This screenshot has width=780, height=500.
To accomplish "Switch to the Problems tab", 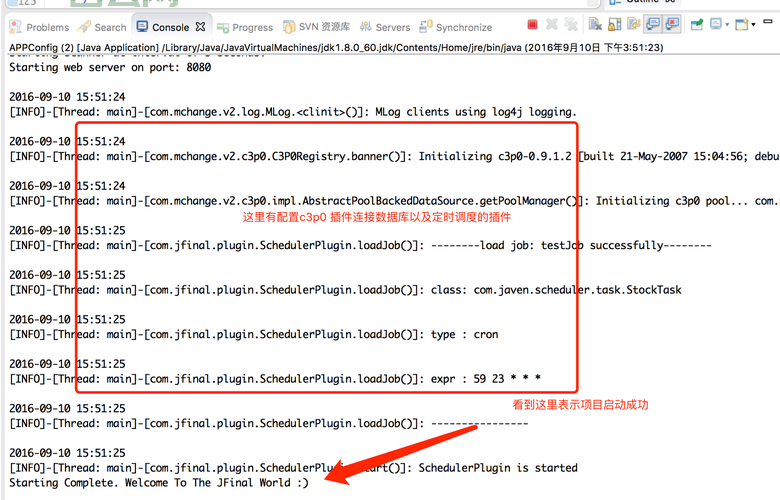I will tap(39, 27).
